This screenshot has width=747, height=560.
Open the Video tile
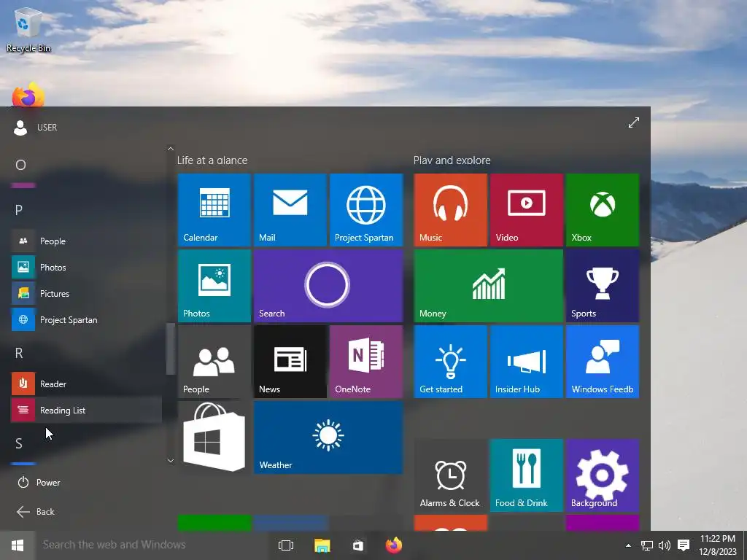527,210
